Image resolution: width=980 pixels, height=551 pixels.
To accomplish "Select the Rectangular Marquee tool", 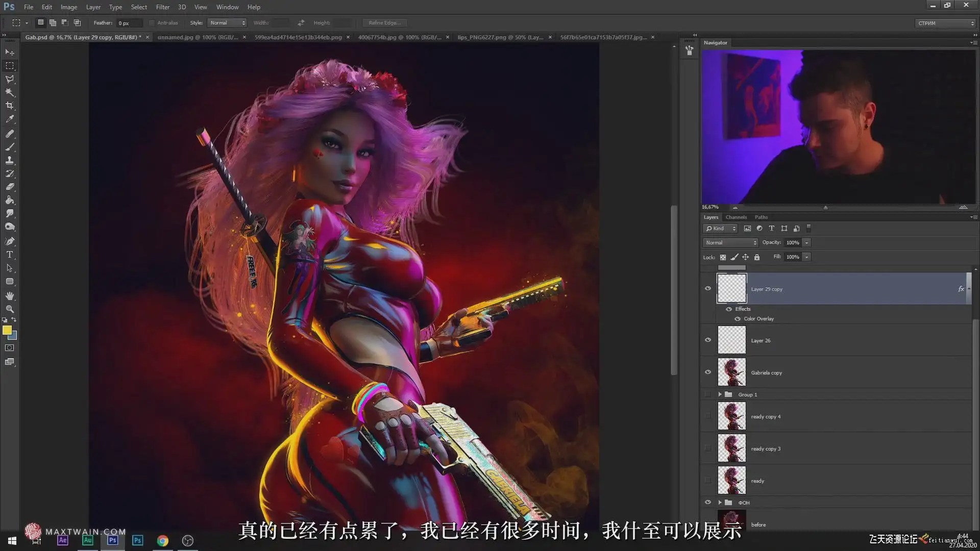I will (10, 66).
